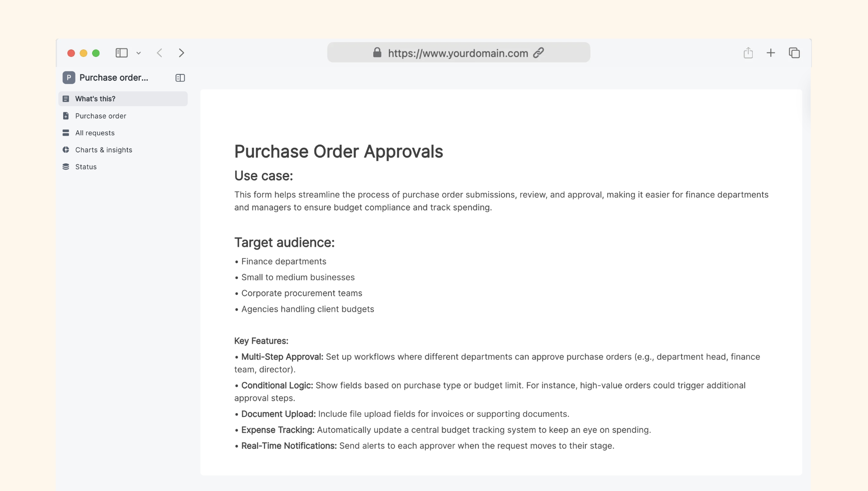Copy link via chain icon in address bar
This screenshot has height=491, width=868.
coord(538,53)
